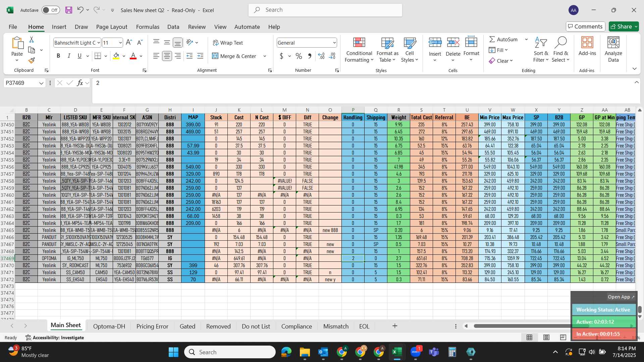Expand the AutoSum dropdown arrow
Screen dimensions: 644x362
click(x=526, y=39)
